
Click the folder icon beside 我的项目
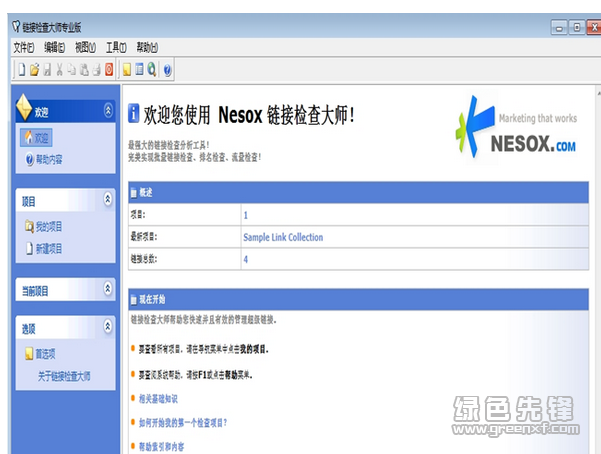click(x=29, y=226)
